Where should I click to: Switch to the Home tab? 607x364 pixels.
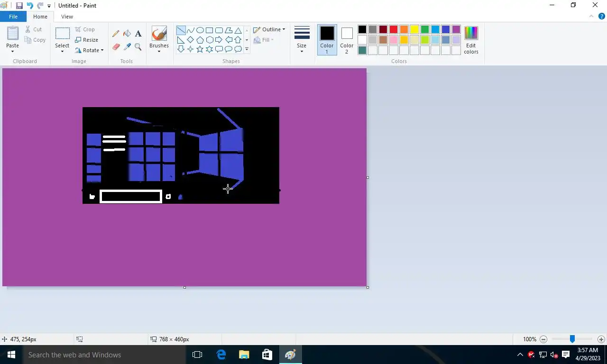(40, 17)
